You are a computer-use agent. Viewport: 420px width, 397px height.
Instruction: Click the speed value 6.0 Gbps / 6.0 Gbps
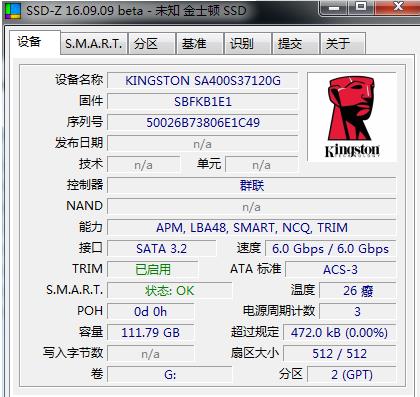pos(330,249)
